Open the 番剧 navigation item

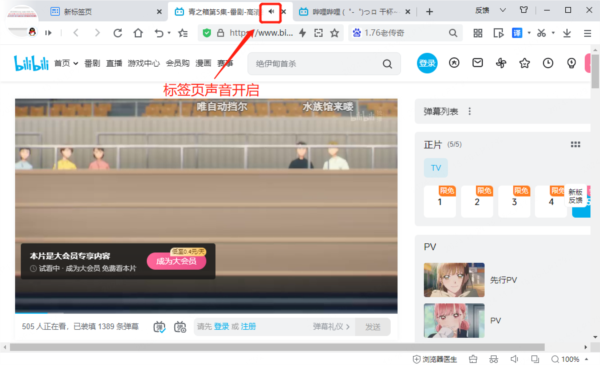pos(92,64)
